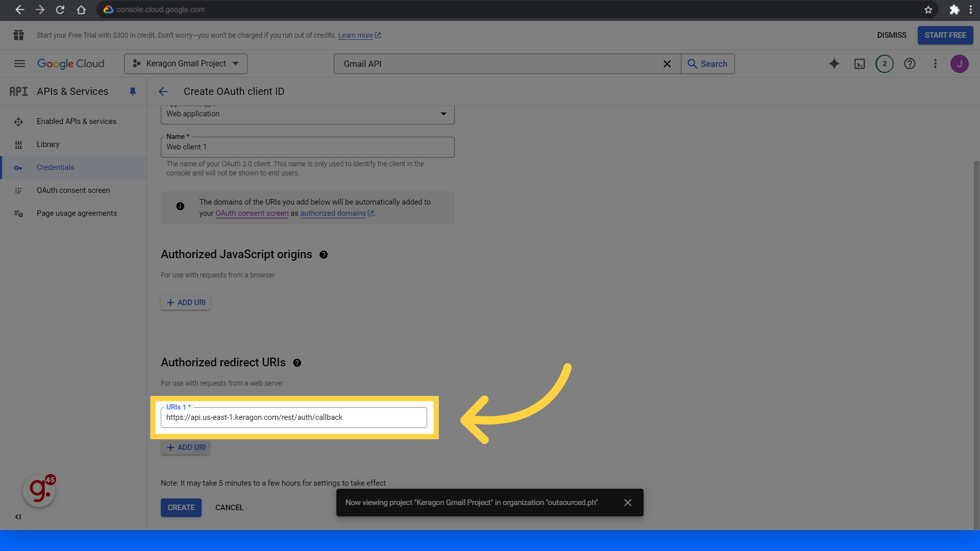
Task: Go forward in the browser
Action: [x=40, y=10]
